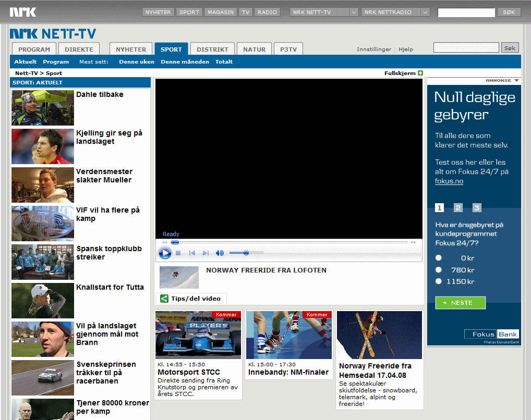Click the NRK logo in top bar
The width and height of the screenshot is (531, 420).
(22, 12)
